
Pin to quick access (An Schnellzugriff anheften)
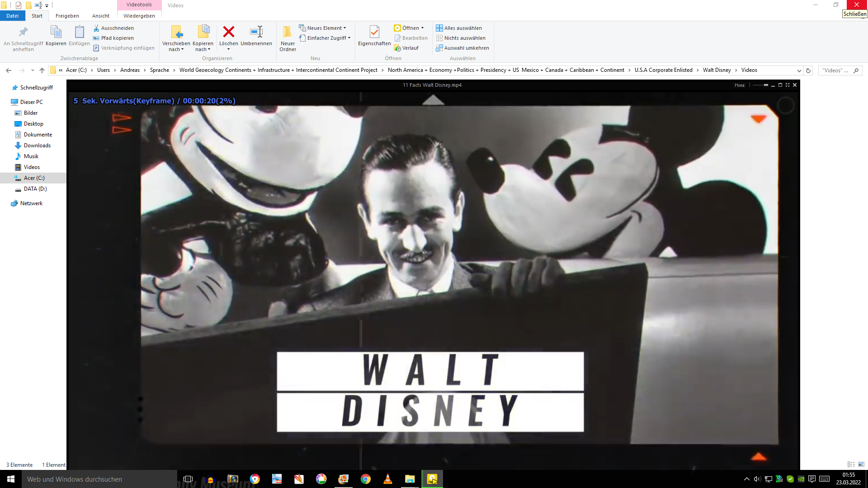(23, 39)
